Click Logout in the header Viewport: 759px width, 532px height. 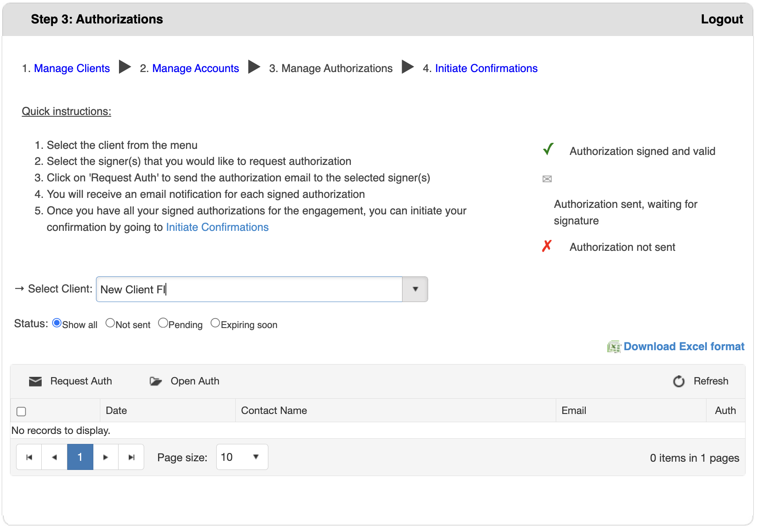pyautogui.click(x=722, y=19)
